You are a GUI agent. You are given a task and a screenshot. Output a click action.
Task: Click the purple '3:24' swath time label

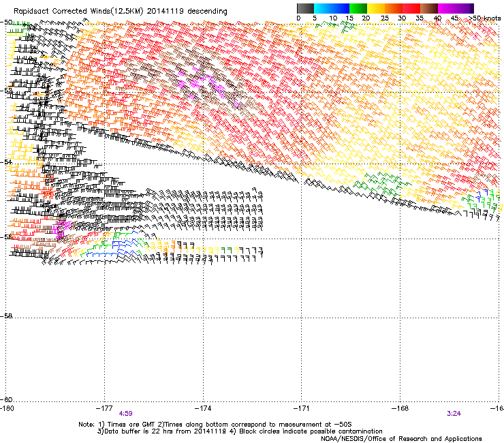coord(454,414)
